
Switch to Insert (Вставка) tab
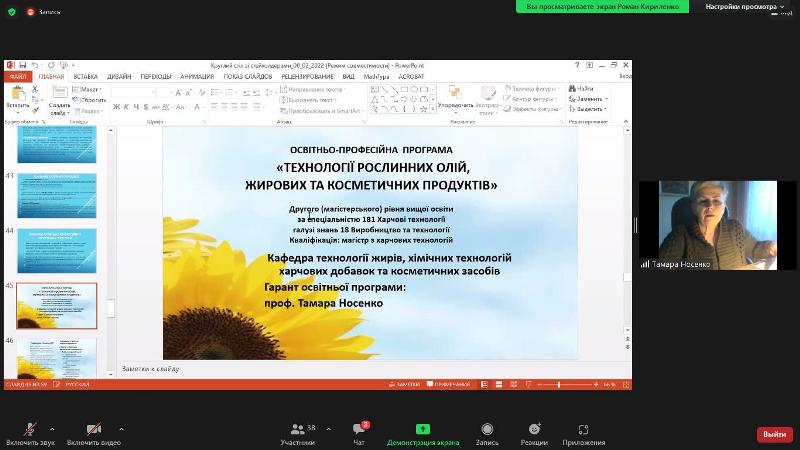(x=86, y=77)
